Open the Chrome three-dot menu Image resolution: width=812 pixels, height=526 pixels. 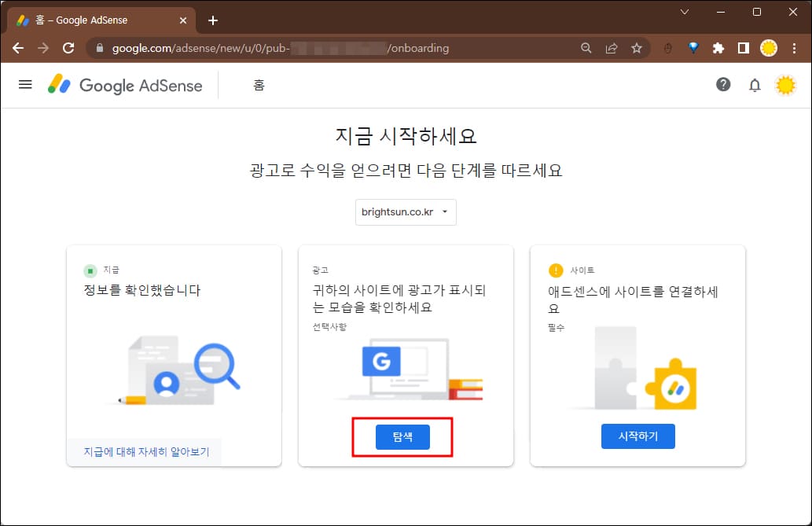[x=794, y=48]
